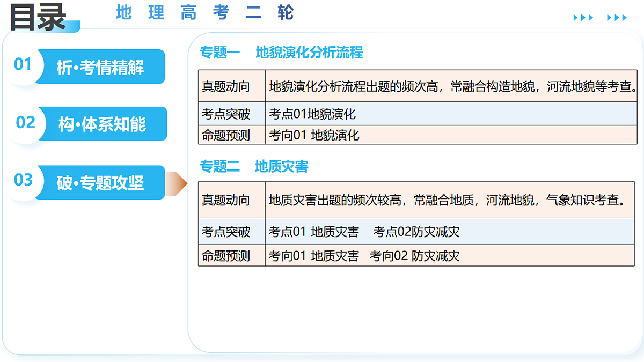Click the 析•考情精解 section button
The height and width of the screenshot is (362, 644).
[x=100, y=67]
